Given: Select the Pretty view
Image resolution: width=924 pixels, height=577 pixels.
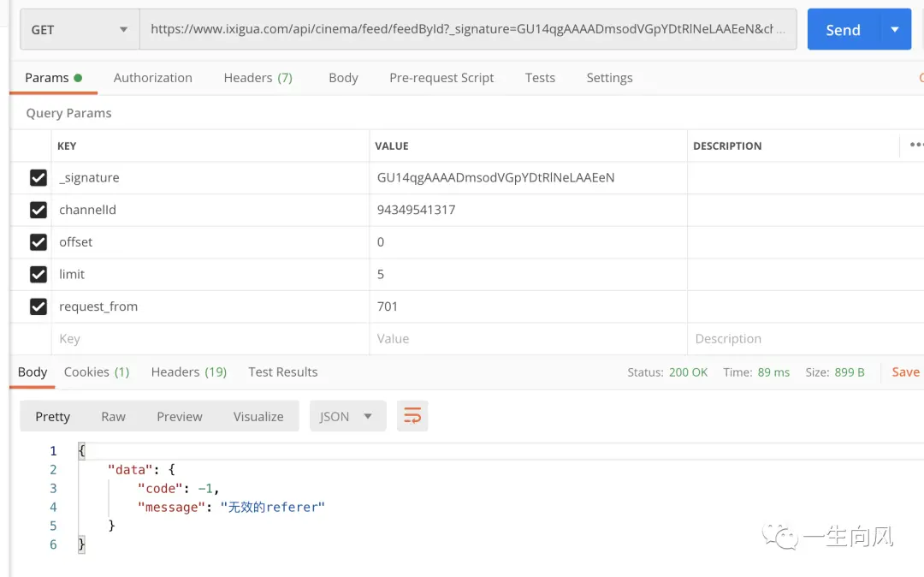Looking at the screenshot, I should coord(52,417).
